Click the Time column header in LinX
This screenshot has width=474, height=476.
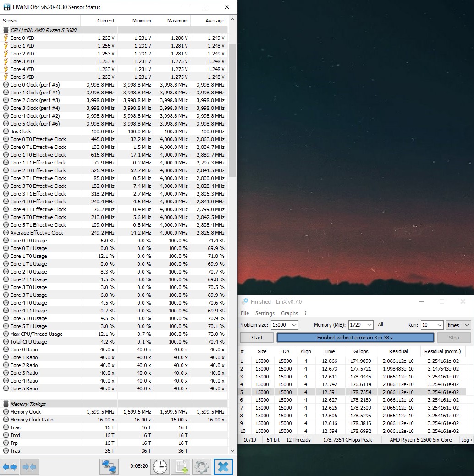(330, 351)
